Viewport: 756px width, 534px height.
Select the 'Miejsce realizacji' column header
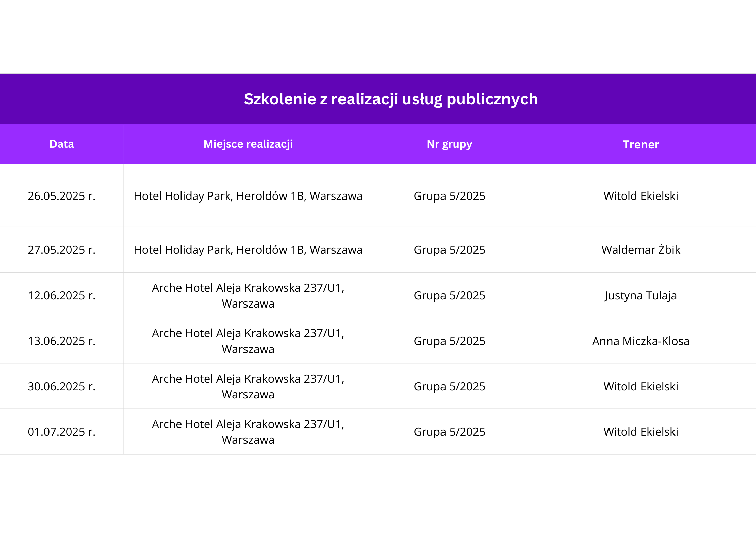(248, 144)
